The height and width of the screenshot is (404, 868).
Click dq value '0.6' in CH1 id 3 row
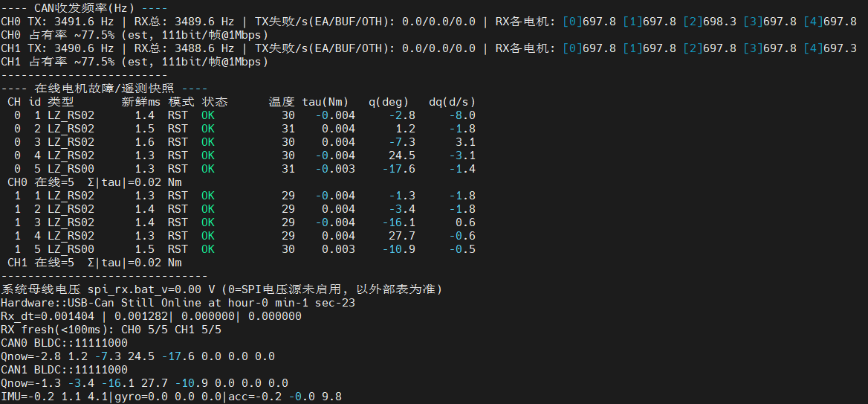point(466,222)
